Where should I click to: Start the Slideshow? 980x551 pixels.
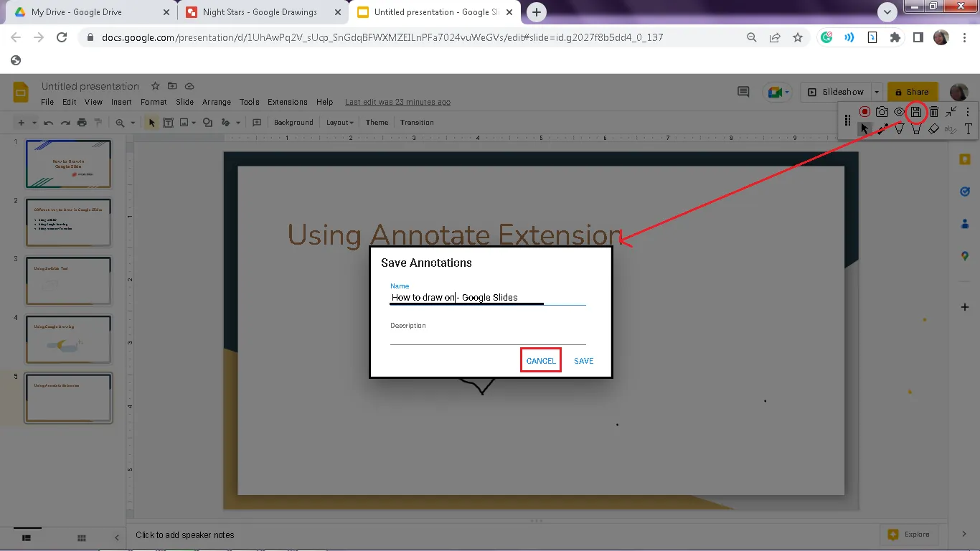click(x=836, y=92)
